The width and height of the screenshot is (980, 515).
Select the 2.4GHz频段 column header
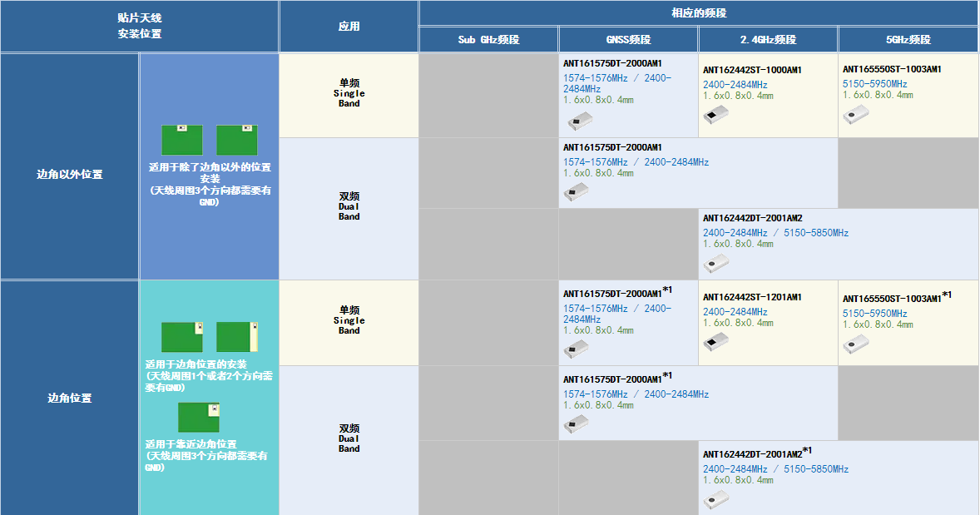768,40
